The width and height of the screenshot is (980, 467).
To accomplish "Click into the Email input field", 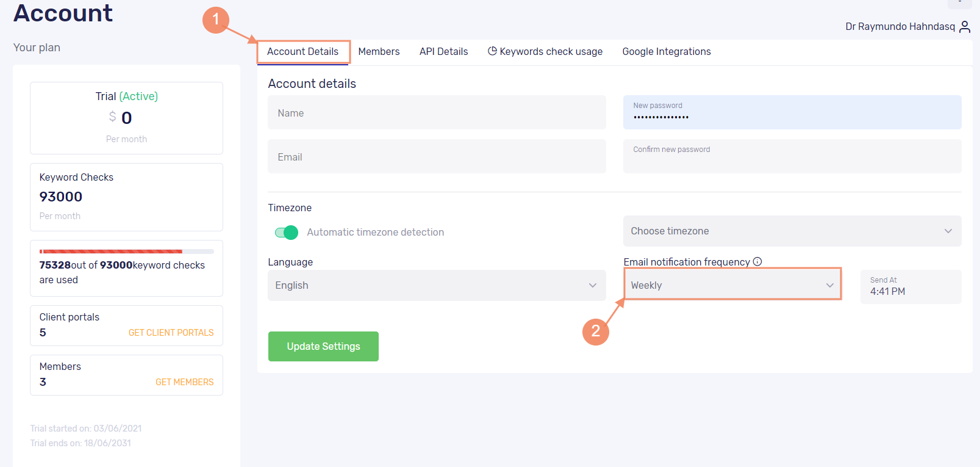I will point(437,157).
